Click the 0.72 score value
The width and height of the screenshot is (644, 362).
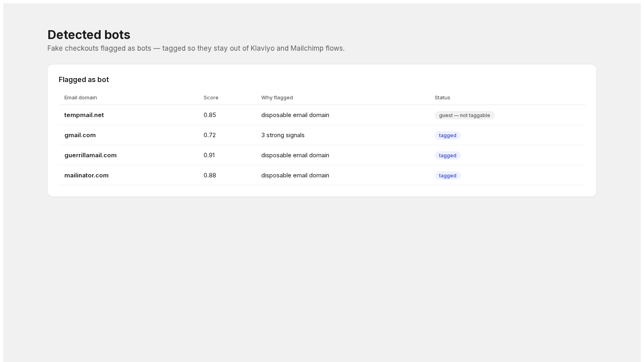pos(210,135)
